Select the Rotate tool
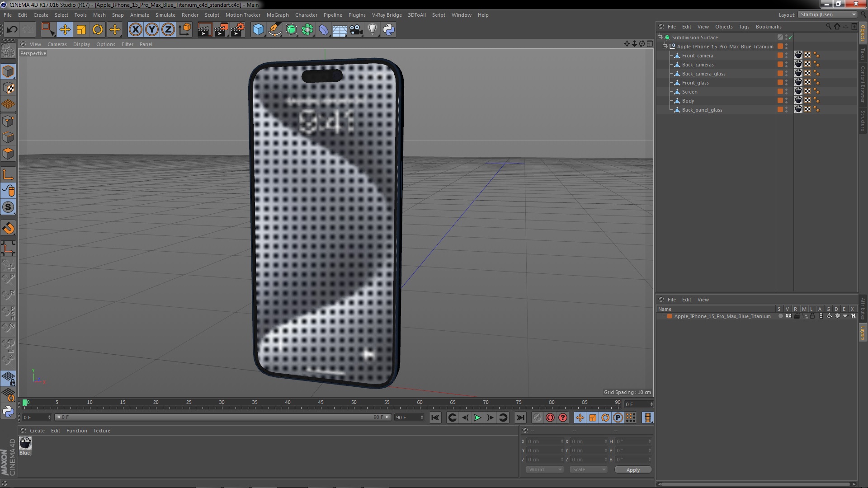 [98, 30]
